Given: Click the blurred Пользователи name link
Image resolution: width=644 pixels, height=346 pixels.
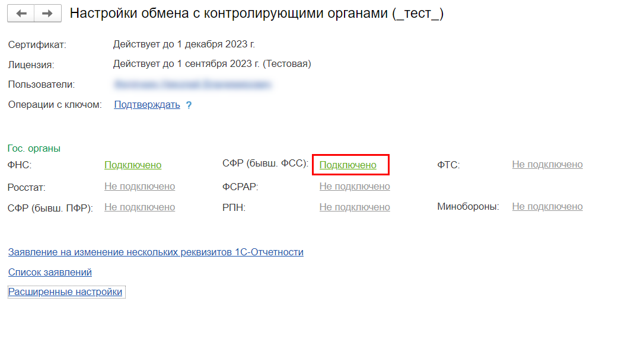Looking at the screenshot, I should click(x=193, y=84).
